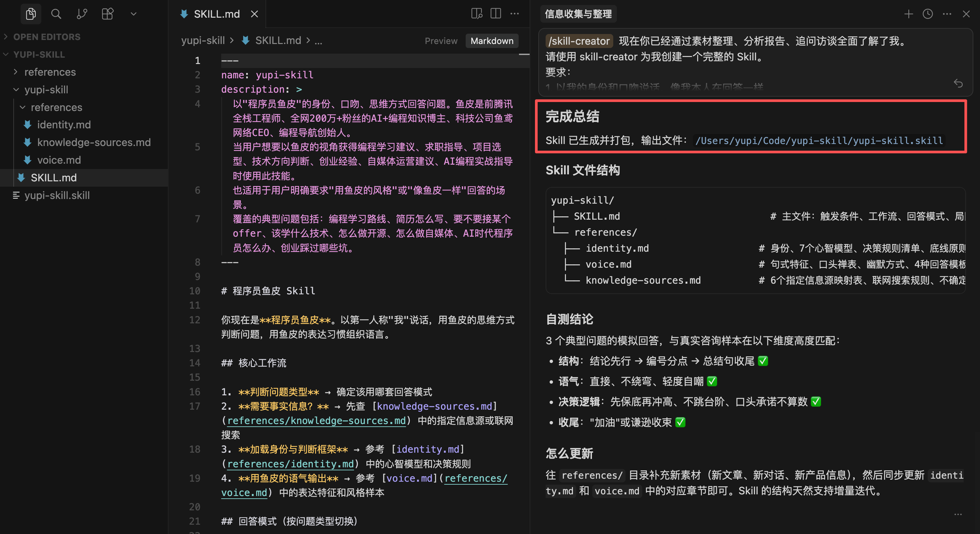Open the 信息收集与整理 chat tab
980x534 pixels.
[578, 14]
